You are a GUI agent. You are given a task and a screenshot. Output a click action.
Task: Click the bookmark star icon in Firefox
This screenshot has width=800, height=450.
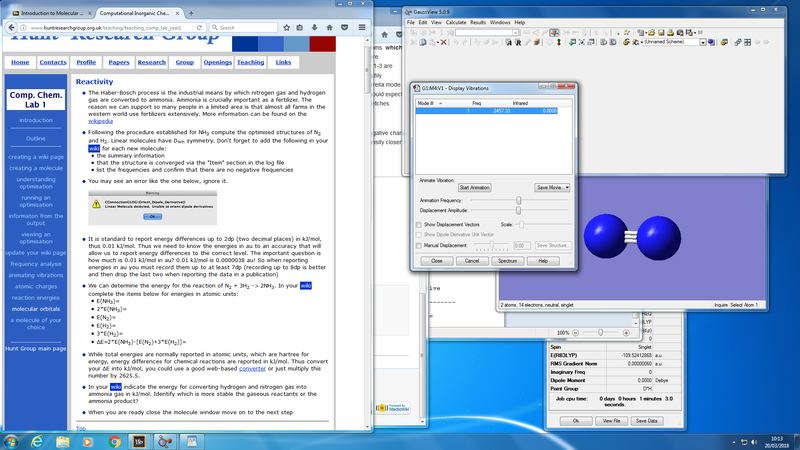286,28
